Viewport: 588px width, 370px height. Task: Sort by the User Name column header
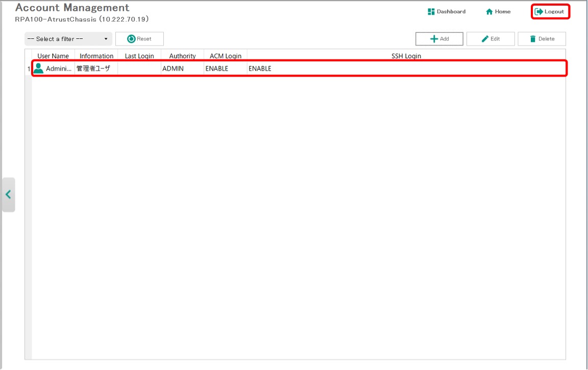(53, 56)
